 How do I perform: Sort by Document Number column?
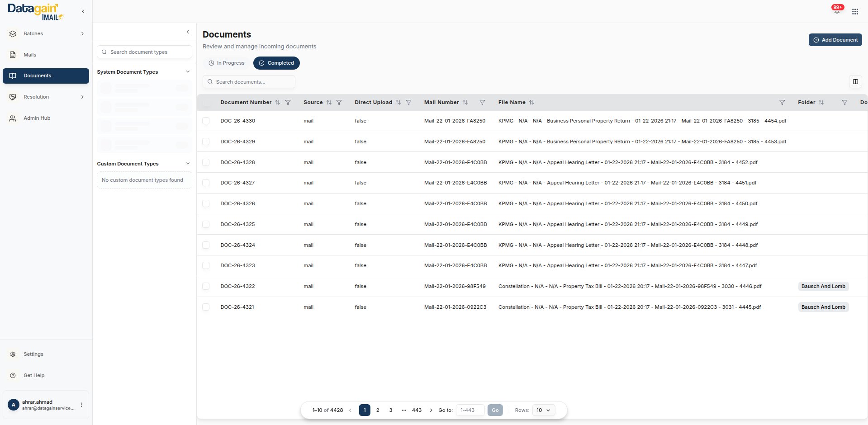point(277,103)
